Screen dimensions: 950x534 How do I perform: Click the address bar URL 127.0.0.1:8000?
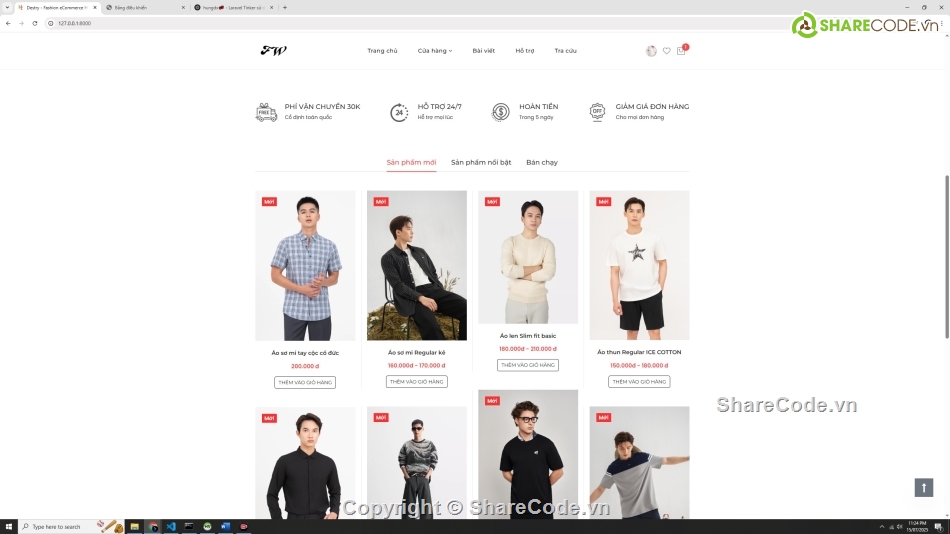[x=75, y=23]
